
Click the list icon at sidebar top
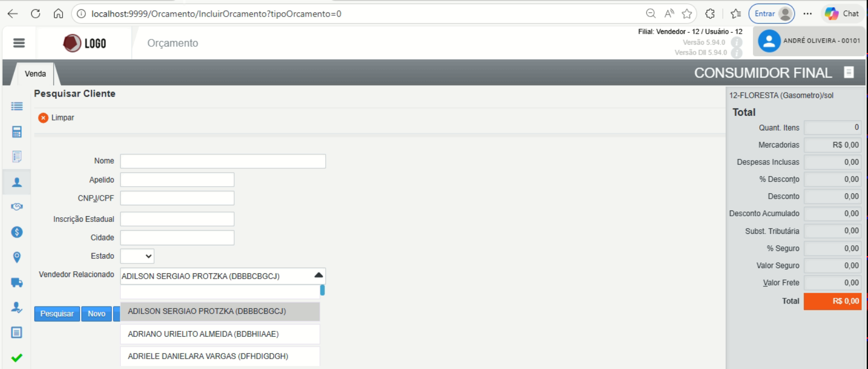tap(17, 107)
